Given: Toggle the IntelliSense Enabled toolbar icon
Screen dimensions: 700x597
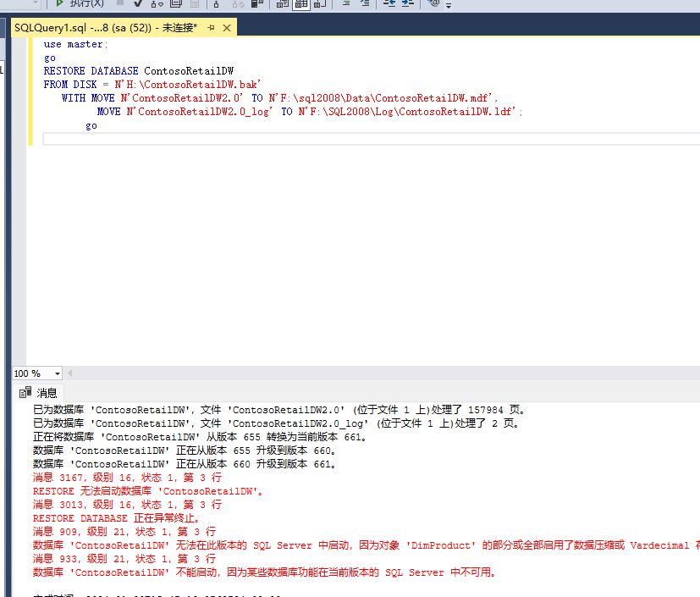Looking at the screenshot, I should [195, 3].
